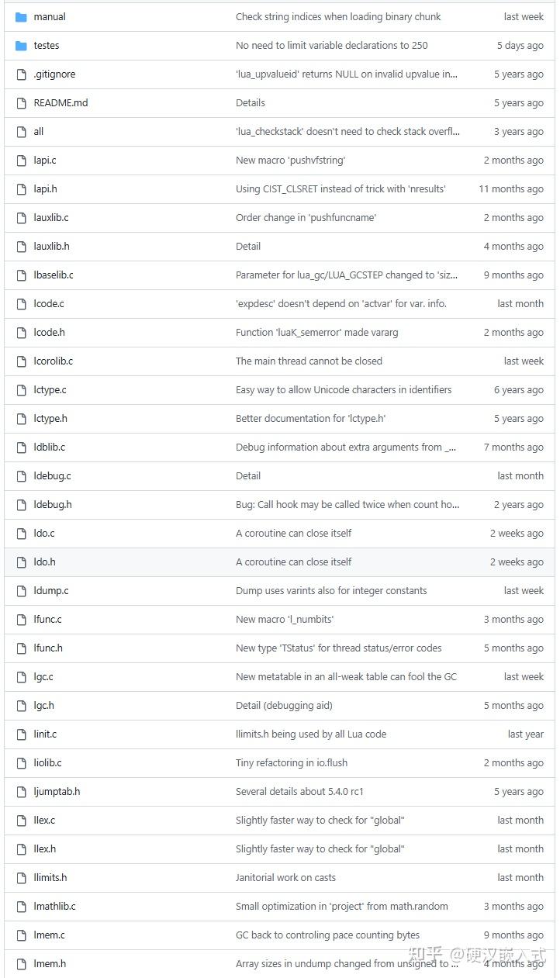This screenshot has width=560, height=978.
Task: Click commit 'Tiny refactoring in io.flush'
Action: [x=292, y=763]
